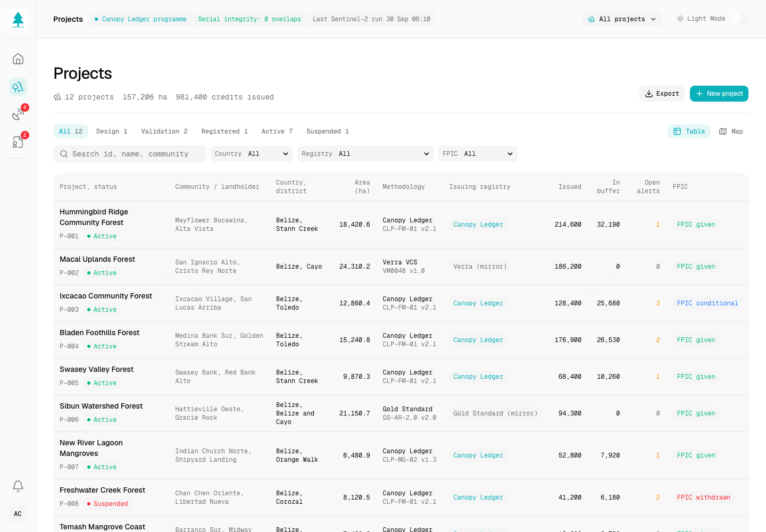Open the sidebar icon with 2 badge
766x532 pixels.
tap(18, 142)
